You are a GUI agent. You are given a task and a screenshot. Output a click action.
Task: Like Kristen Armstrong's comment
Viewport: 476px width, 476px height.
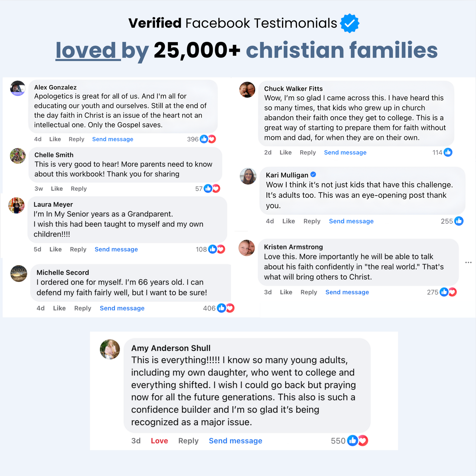(x=286, y=292)
